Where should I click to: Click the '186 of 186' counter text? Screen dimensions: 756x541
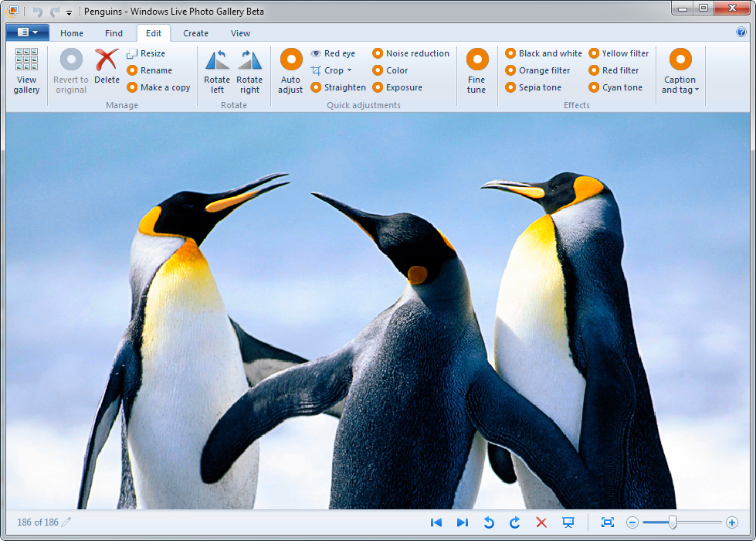pyautogui.click(x=38, y=522)
